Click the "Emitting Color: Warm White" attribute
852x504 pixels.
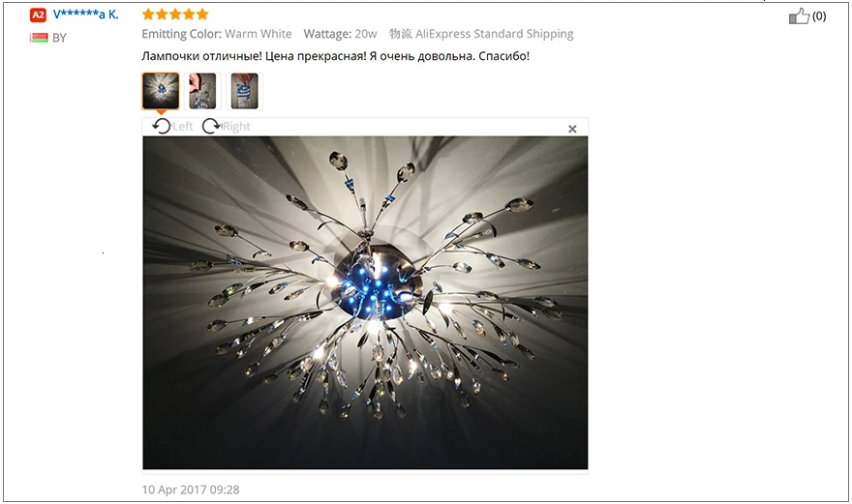tap(217, 34)
